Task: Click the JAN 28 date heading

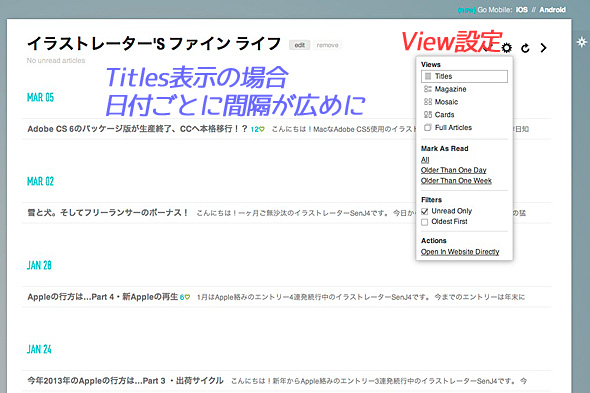Action: coord(39,265)
